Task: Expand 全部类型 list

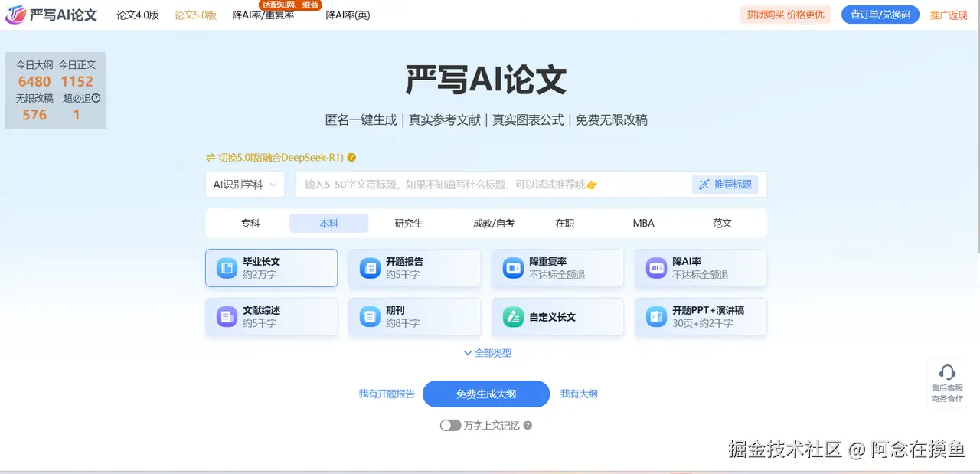Action: pyautogui.click(x=488, y=353)
